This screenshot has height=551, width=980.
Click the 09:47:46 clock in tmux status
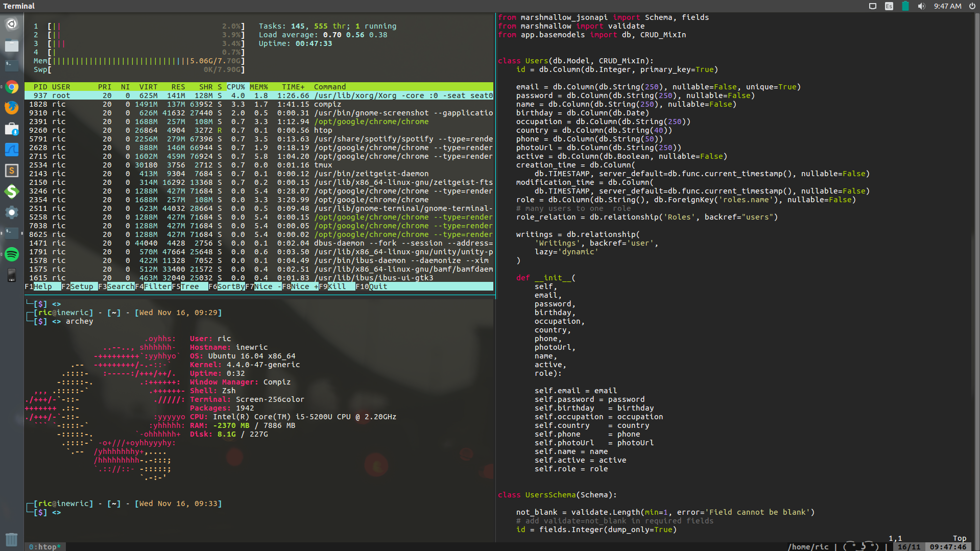(x=948, y=547)
